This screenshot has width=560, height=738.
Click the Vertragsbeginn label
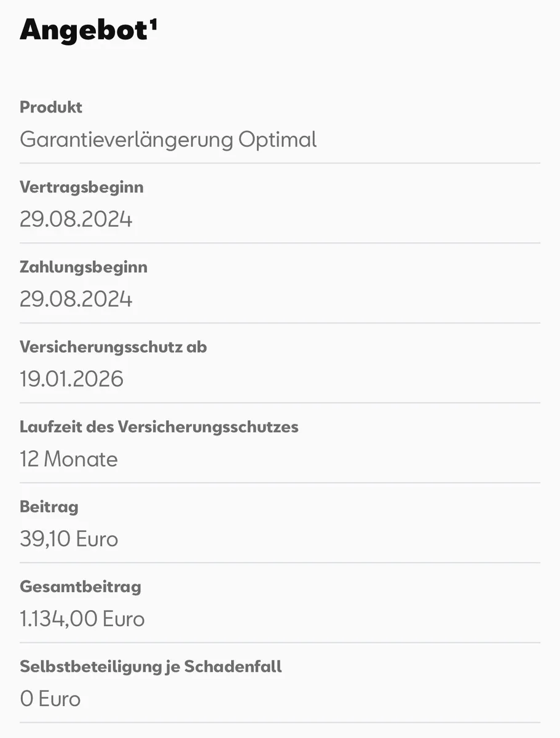81,187
